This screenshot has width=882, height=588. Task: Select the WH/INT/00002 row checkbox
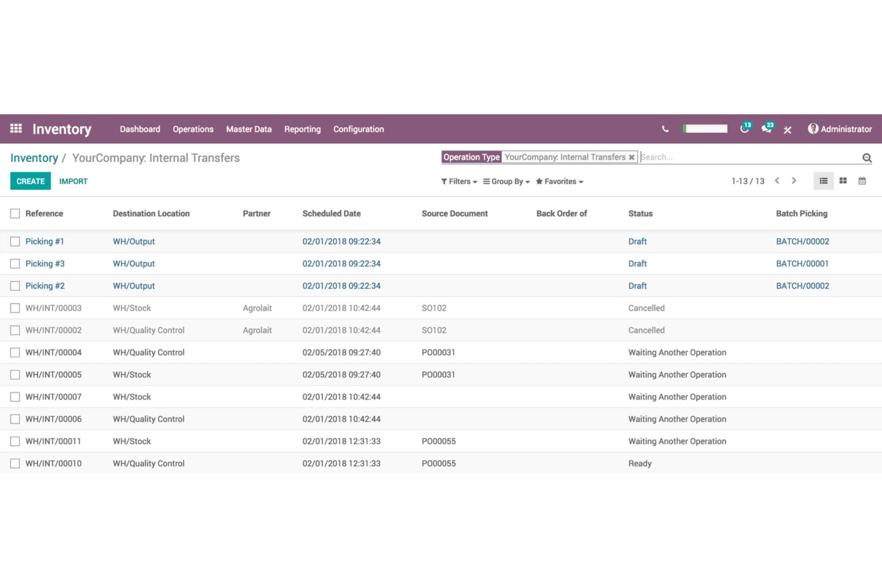point(15,330)
